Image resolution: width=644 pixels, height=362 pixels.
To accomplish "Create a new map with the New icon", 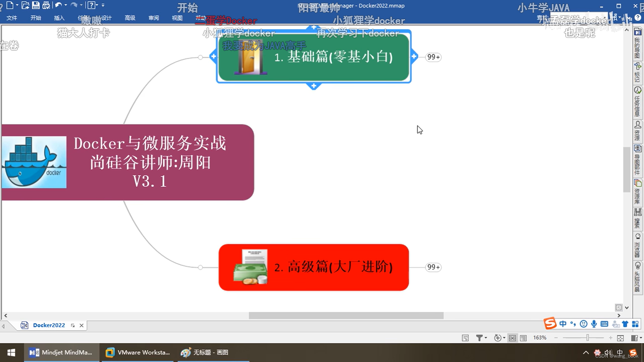I will (10, 5).
